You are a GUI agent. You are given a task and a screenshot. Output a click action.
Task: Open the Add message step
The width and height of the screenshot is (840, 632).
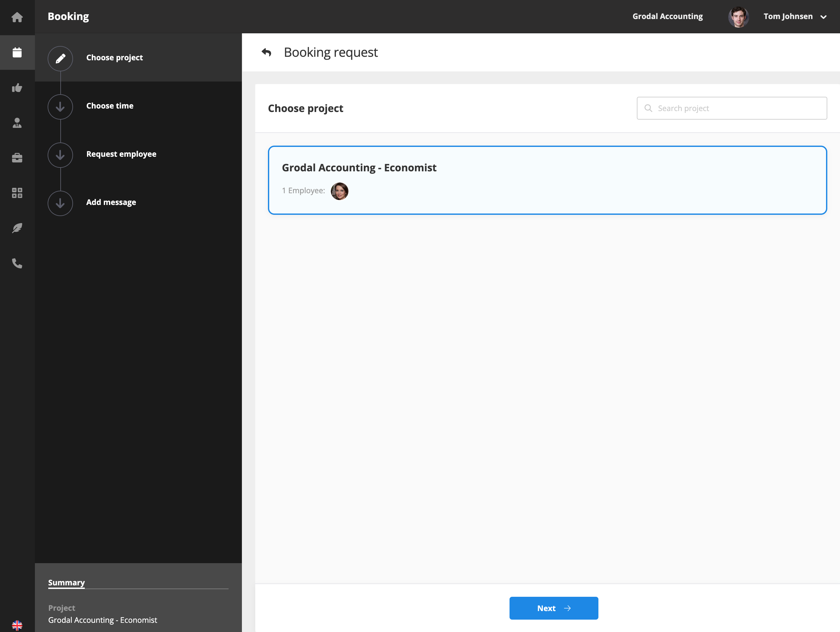pyautogui.click(x=111, y=202)
